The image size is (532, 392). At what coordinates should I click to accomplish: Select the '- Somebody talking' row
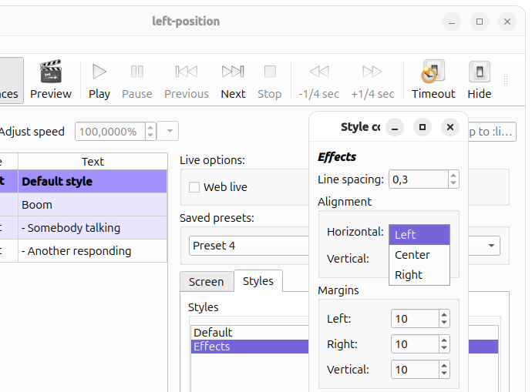tap(83, 228)
